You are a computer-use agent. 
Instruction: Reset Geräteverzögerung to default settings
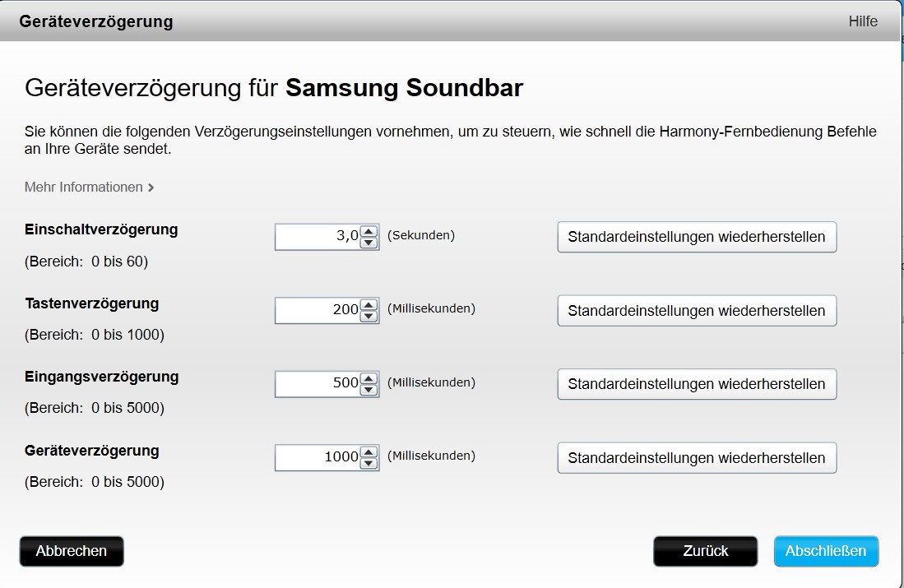click(x=697, y=457)
